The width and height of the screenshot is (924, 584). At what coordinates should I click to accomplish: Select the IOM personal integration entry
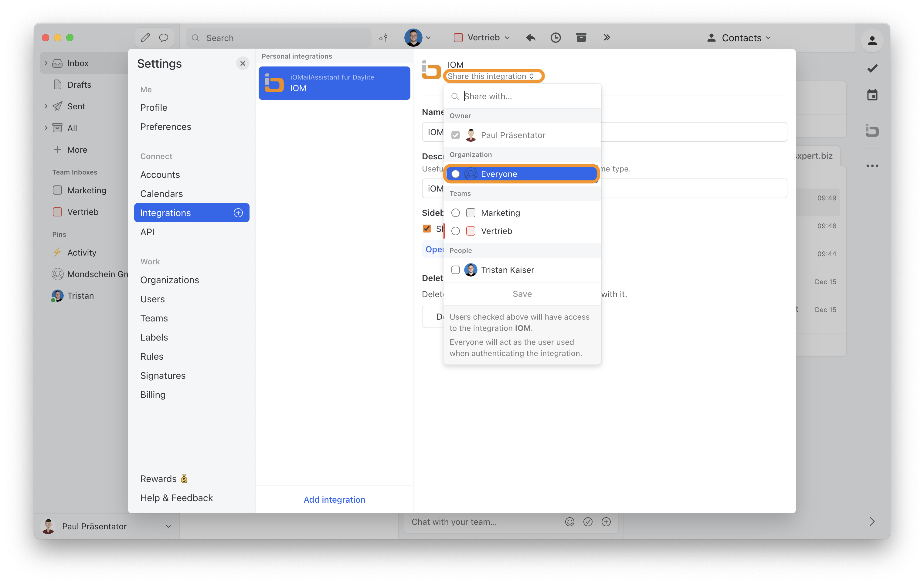[334, 83]
